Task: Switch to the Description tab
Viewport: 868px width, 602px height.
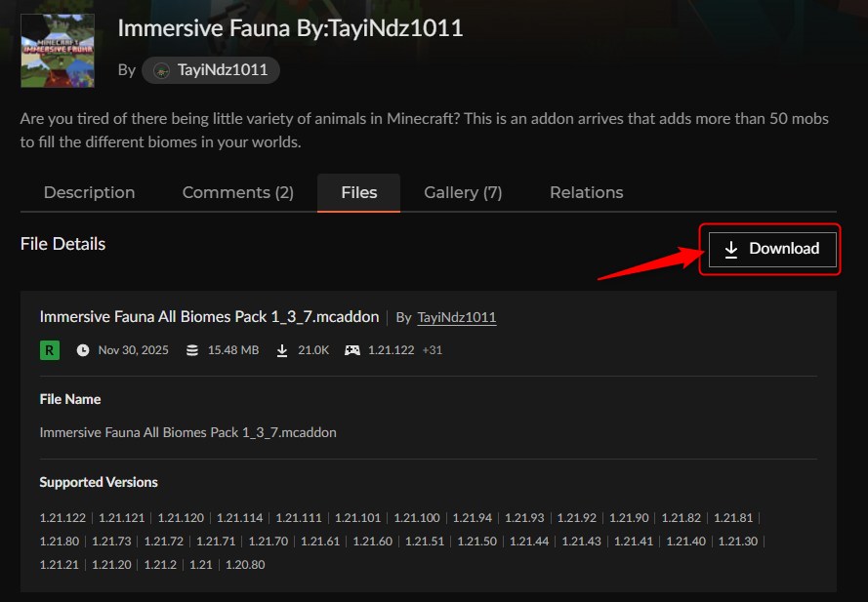Action: pyautogui.click(x=89, y=192)
